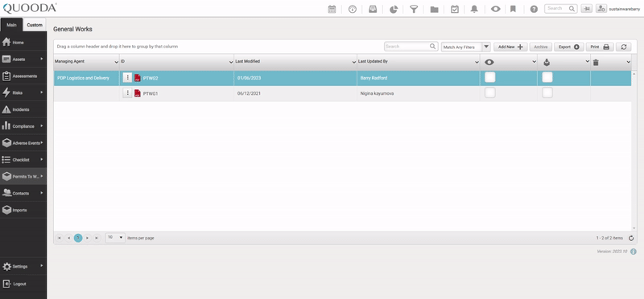Open ID column menu arrow
Screen dimensions: 644x299
pos(231,62)
